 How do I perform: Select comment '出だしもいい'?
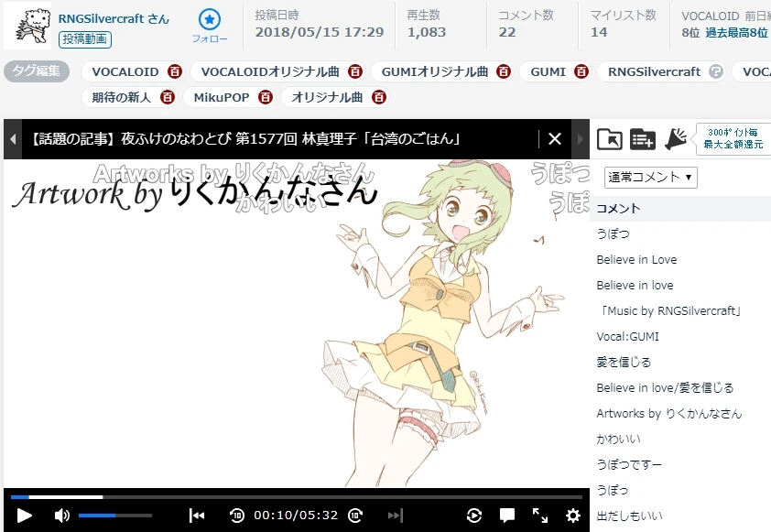click(629, 516)
